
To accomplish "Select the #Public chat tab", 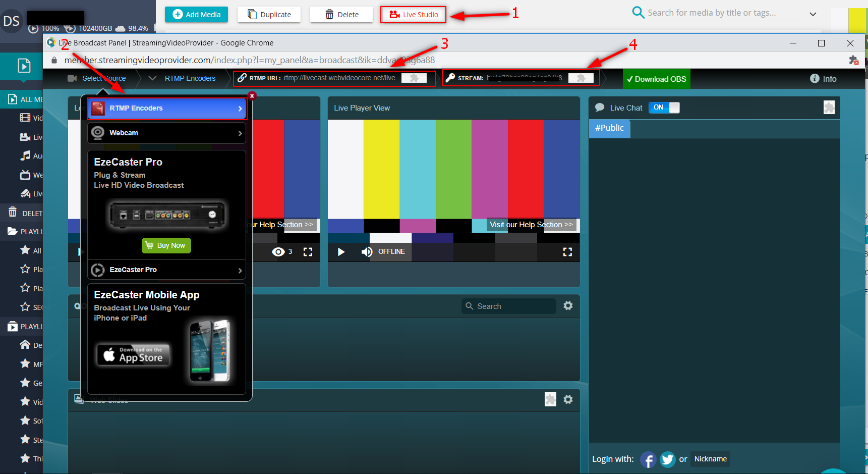I will (x=609, y=128).
